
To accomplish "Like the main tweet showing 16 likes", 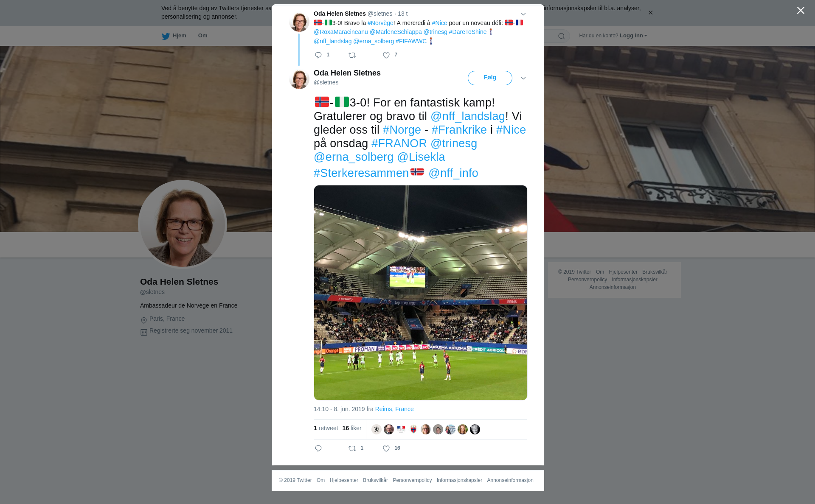I will pyautogui.click(x=386, y=448).
